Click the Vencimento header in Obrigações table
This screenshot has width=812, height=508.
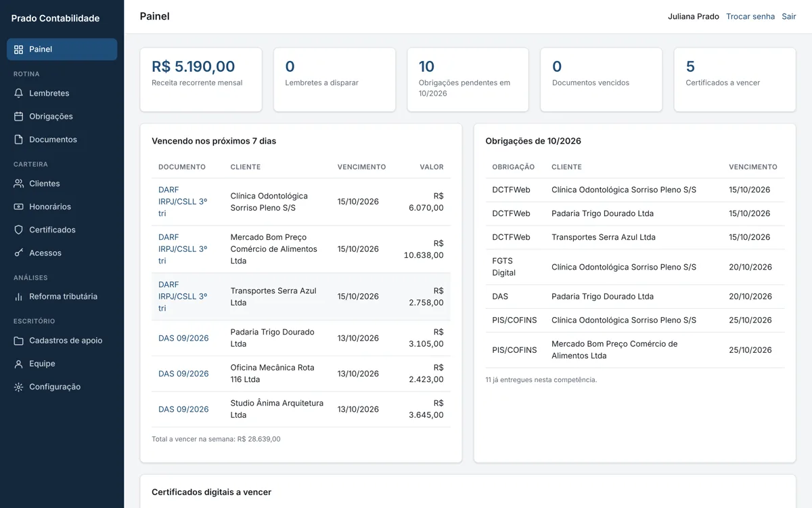point(753,167)
